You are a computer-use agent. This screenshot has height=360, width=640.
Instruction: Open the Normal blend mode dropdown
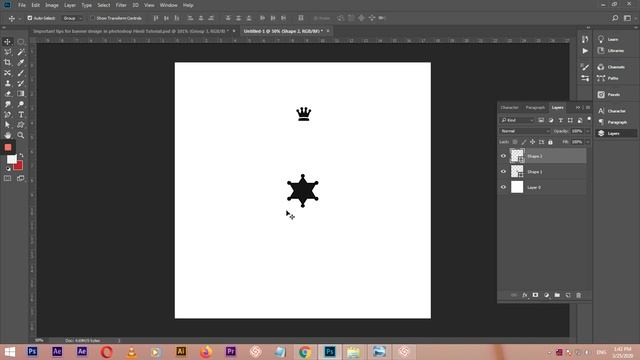(524, 131)
